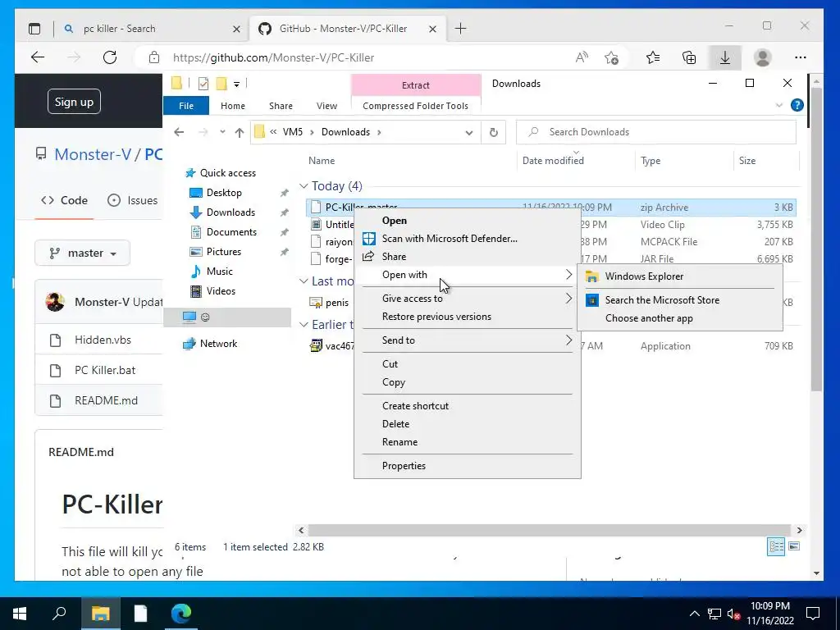Collapse the Last month group

(304, 281)
